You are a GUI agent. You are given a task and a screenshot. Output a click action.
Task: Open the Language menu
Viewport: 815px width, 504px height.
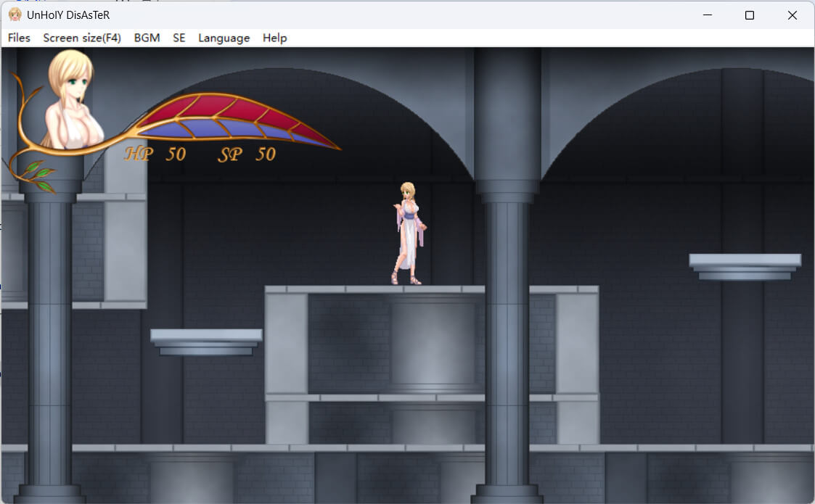224,38
